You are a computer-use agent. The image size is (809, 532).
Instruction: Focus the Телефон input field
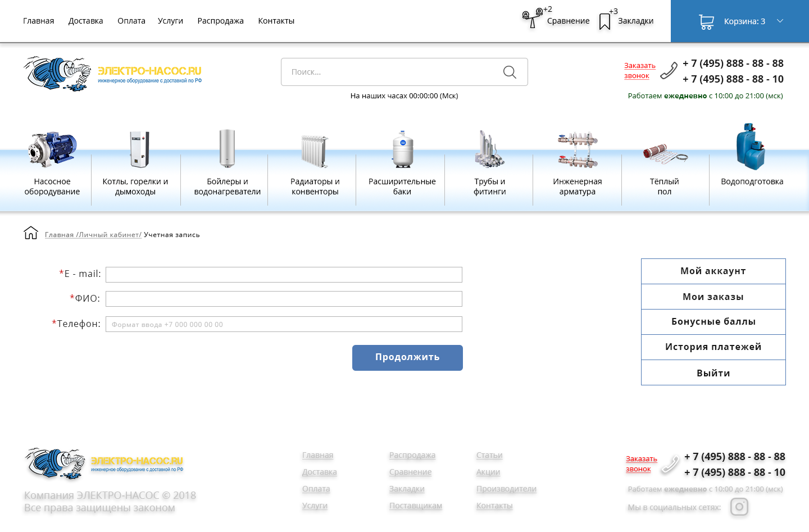(284, 324)
